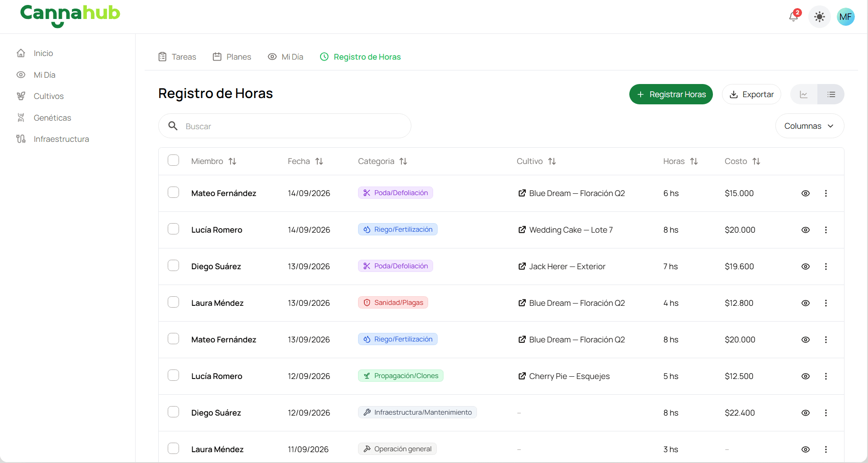Open row menu for Lucía Romero Cherry Pie entry

(x=826, y=376)
